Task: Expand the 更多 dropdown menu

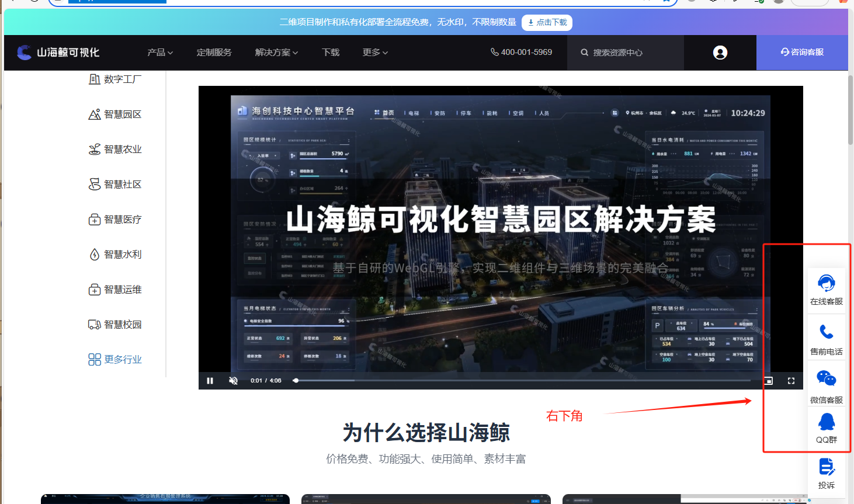Action: [375, 53]
